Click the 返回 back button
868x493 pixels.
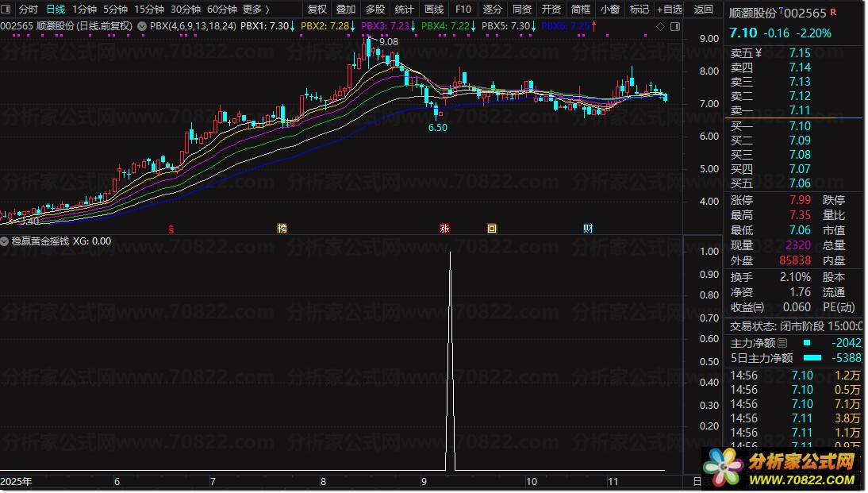coord(703,10)
